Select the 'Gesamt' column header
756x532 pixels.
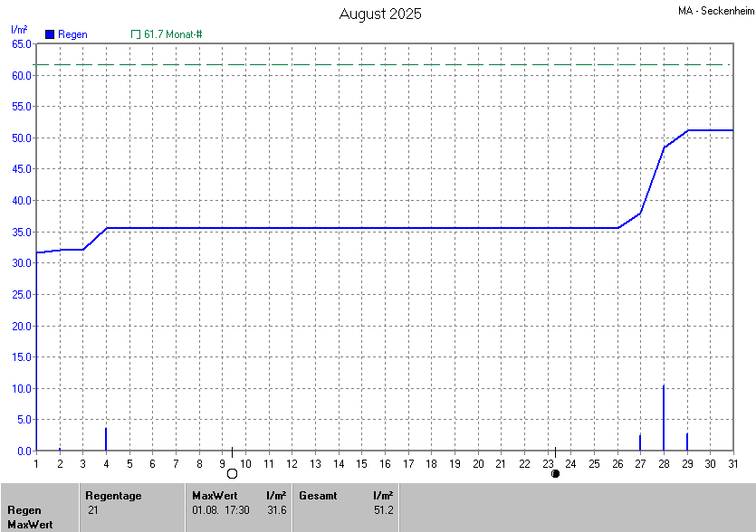317,496
